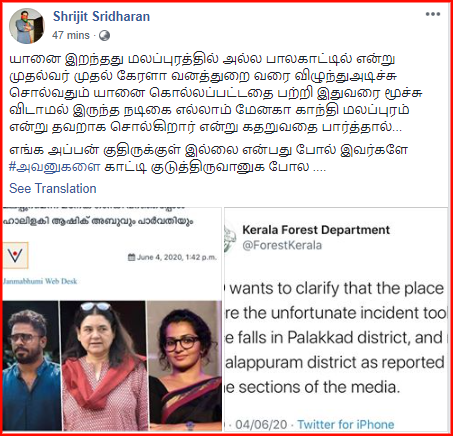Click the woman with red scarf photo
453x436 pixels.
tap(103, 366)
